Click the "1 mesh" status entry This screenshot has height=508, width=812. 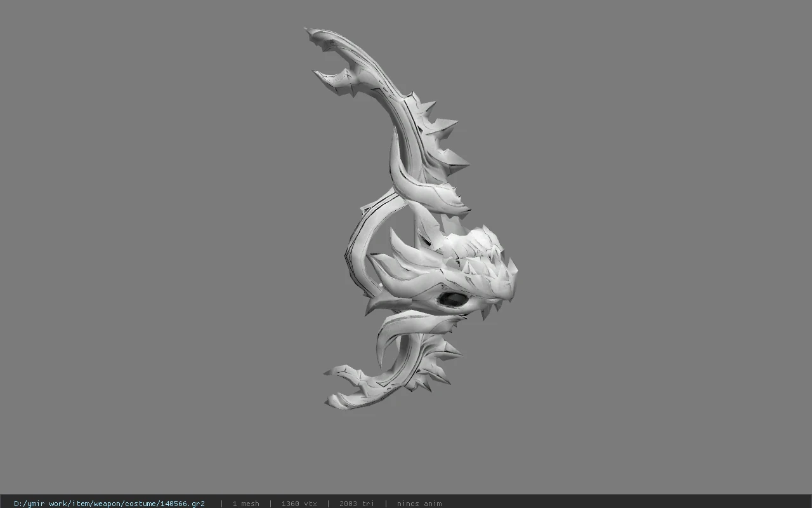coord(246,504)
